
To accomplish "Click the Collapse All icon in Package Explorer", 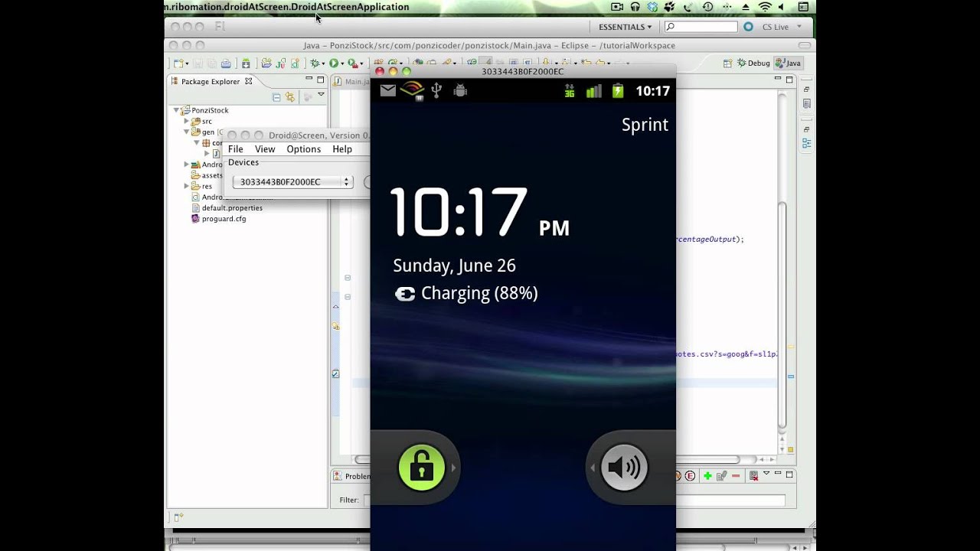I will click(276, 96).
